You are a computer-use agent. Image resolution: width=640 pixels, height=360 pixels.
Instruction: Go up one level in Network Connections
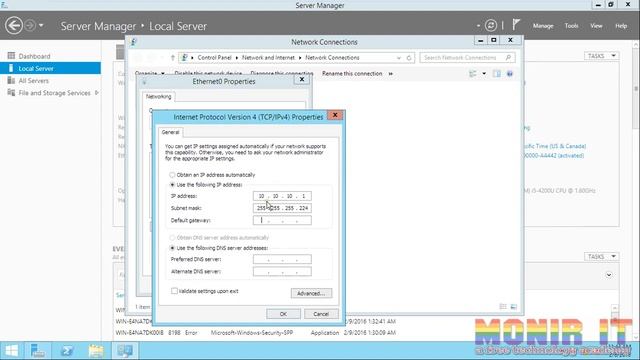tap(173, 58)
